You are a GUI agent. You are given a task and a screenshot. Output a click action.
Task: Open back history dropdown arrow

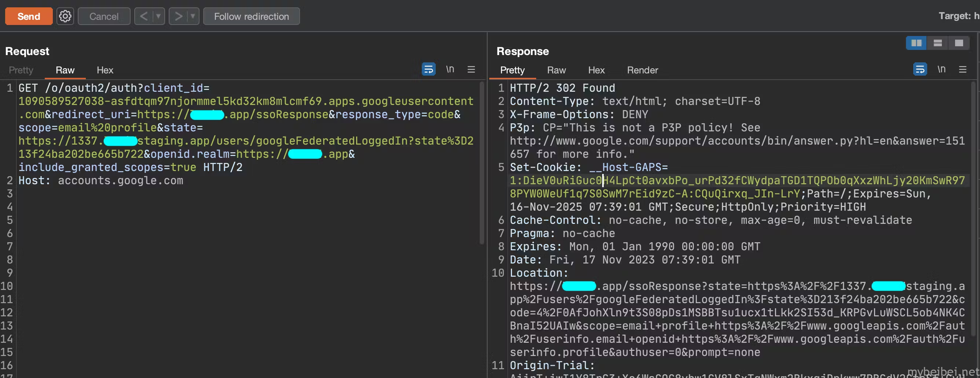158,17
